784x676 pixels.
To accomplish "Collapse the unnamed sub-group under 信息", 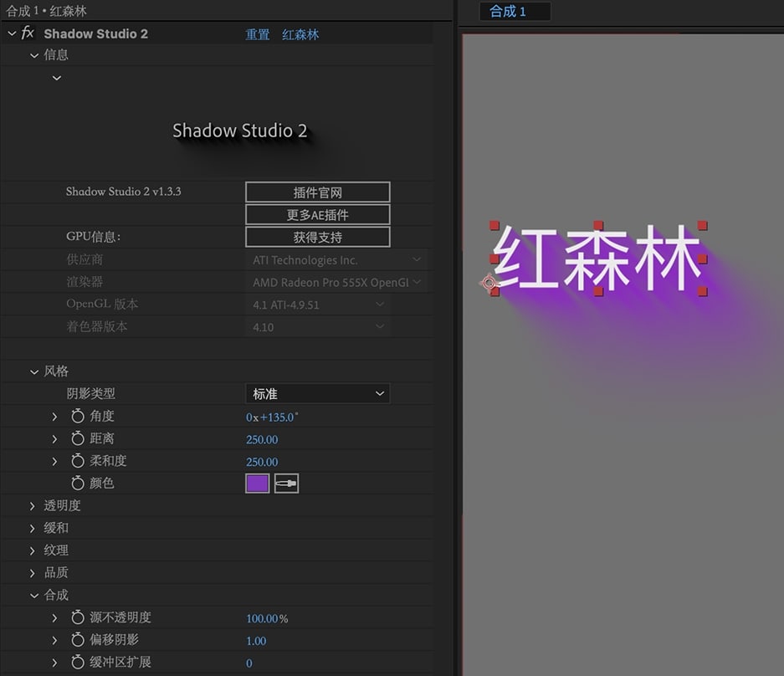I will 57,78.
